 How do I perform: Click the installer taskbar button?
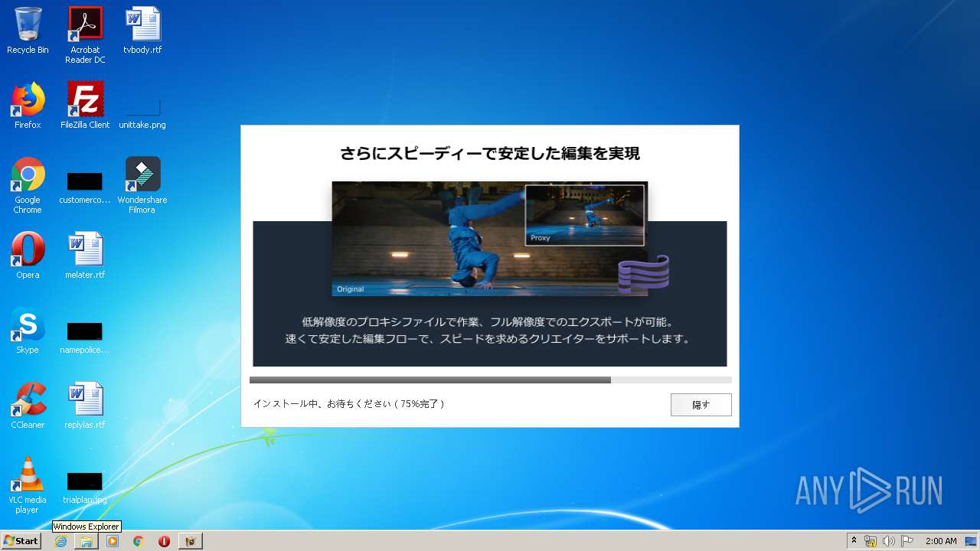(191, 541)
